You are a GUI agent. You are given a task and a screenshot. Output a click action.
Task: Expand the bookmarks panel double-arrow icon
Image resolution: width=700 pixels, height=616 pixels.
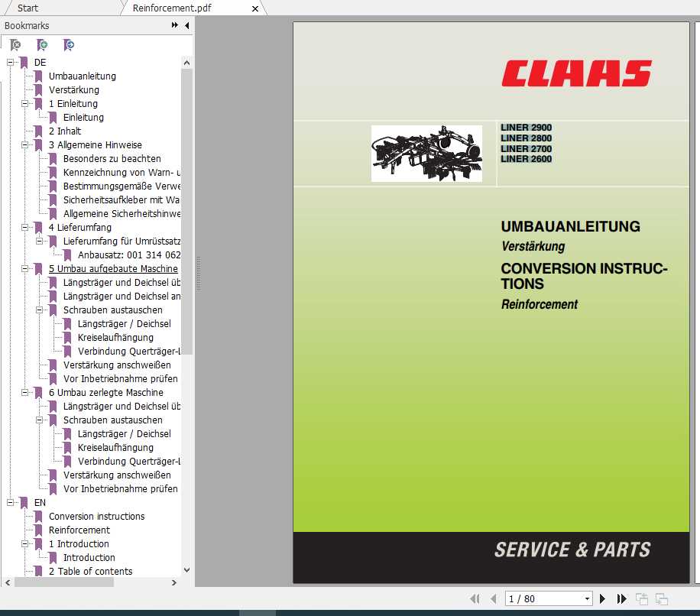[x=174, y=25]
